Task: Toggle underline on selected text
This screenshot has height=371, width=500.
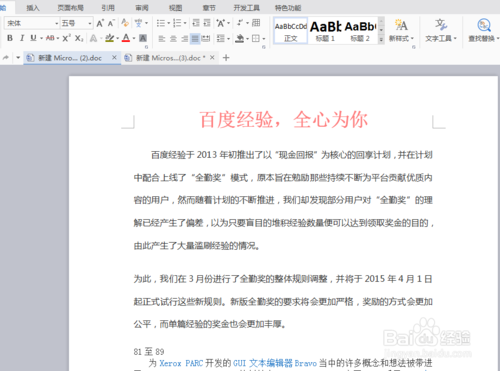Action: point(33,38)
